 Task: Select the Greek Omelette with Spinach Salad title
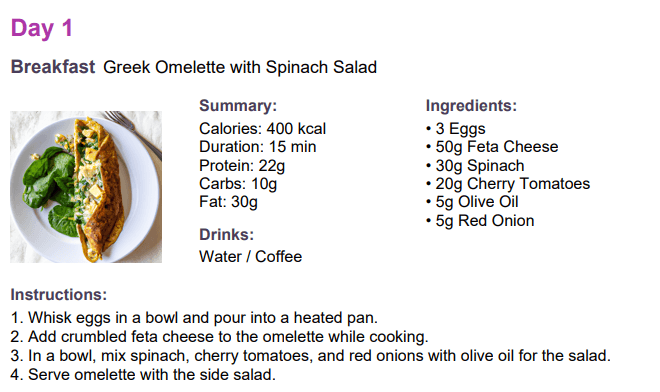[240, 67]
